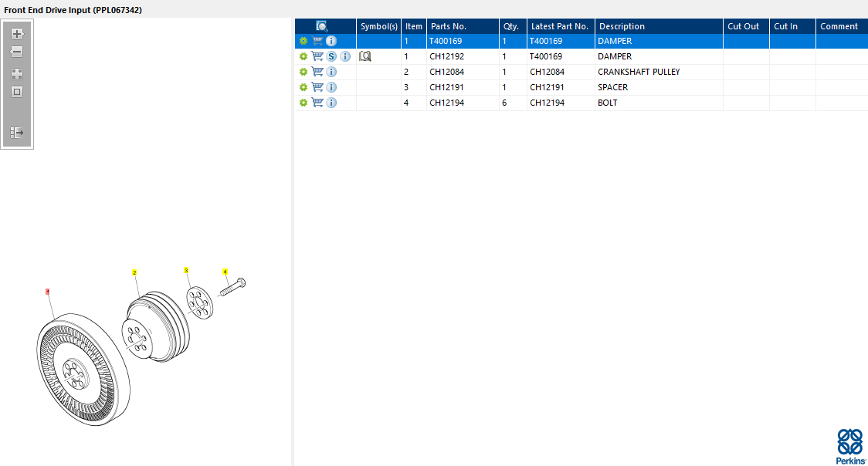Viewport: 868px width, 466px height.
Task: Click the crankshaft pulley drawing
Action: click(x=155, y=327)
